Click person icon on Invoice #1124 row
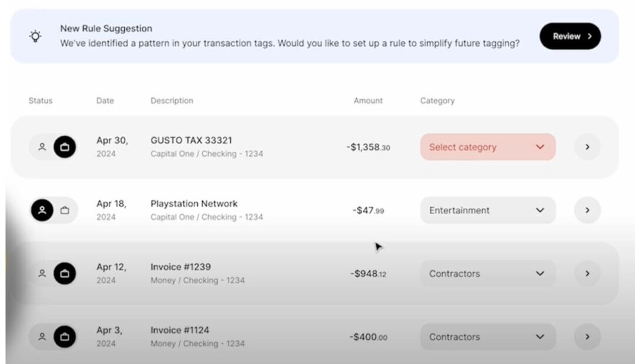635x364 pixels. (42, 337)
